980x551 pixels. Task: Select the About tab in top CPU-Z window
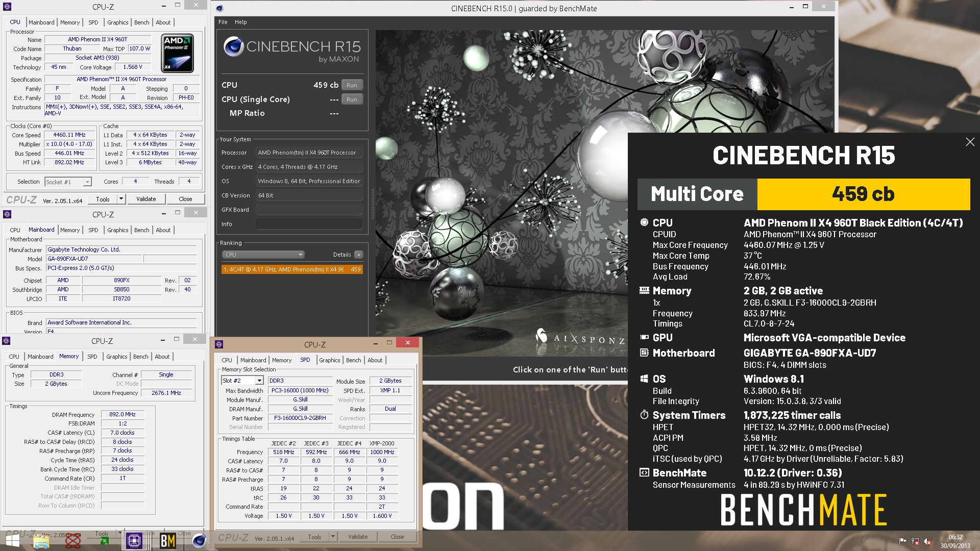(x=163, y=22)
